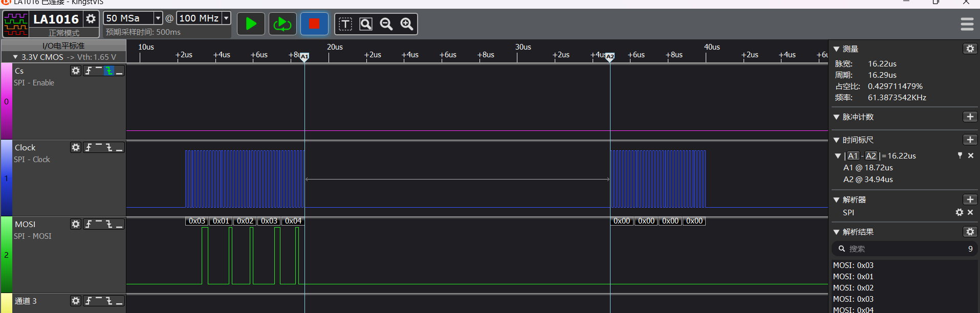Set rising-edge trigger on the Cs channel
Image resolution: width=980 pixels, height=313 pixels.
(89, 71)
